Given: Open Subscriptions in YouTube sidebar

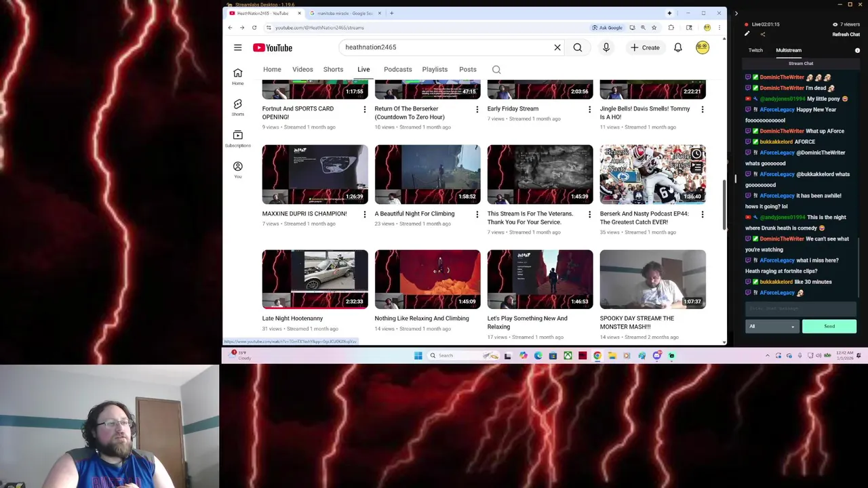Looking at the screenshot, I should point(237,139).
